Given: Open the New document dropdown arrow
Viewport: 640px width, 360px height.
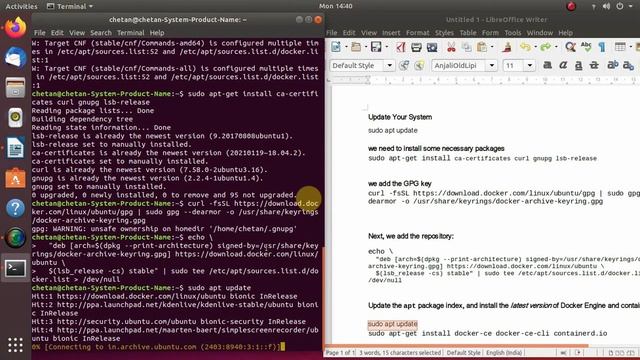Looking at the screenshot, I should (346, 47).
